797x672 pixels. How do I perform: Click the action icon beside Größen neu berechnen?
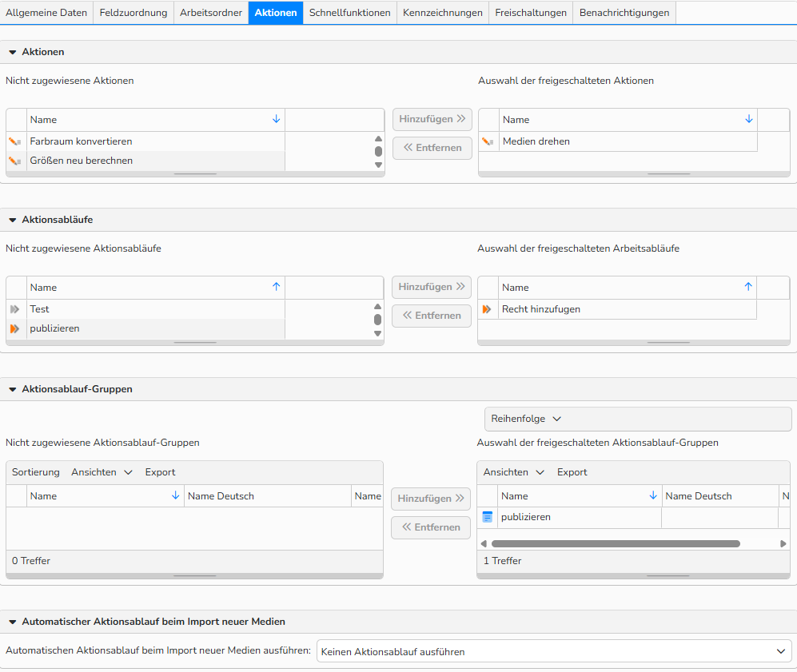[14, 161]
